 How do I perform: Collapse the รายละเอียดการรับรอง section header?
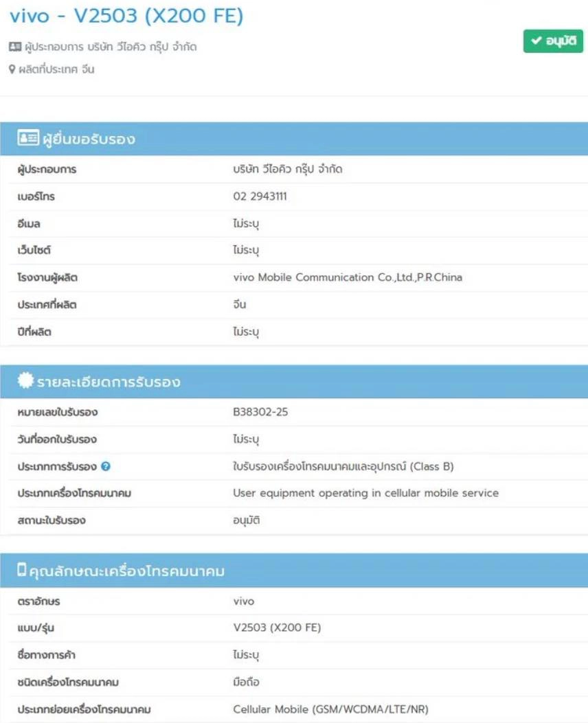[x=294, y=382]
